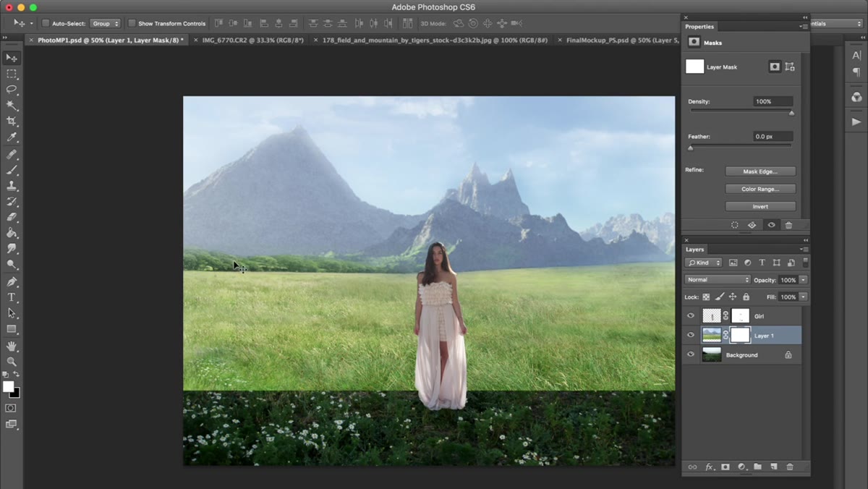
Task: Open the Kind filter dropdown
Action: click(x=704, y=263)
